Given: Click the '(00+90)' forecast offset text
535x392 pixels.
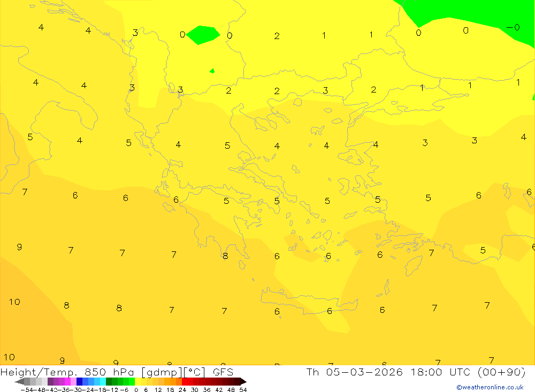Looking at the screenshot, I should [x=502, y=372].
